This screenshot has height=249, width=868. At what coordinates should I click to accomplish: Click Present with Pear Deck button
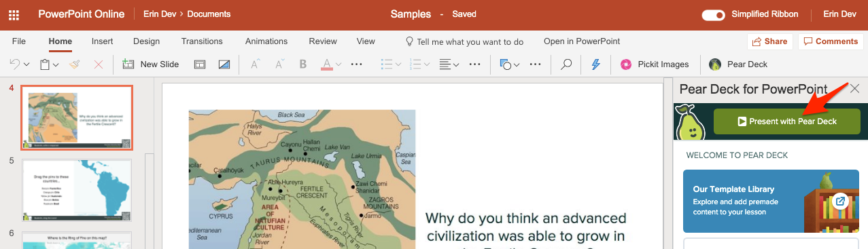pyautogui.click(x=787, y=121)
